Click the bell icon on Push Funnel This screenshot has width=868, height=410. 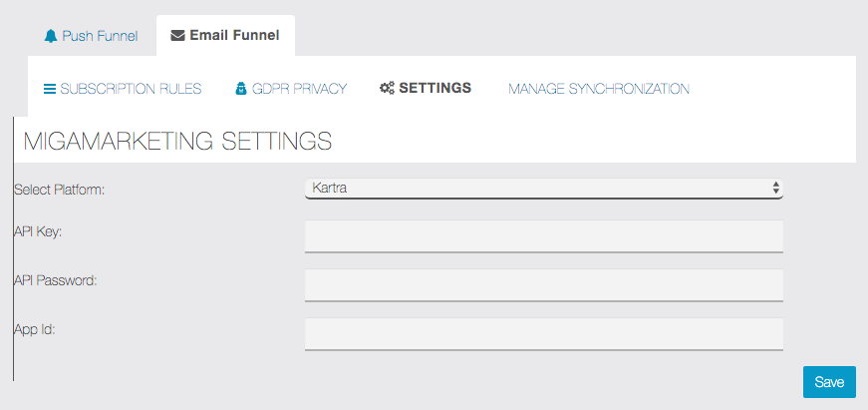[51, 37]
